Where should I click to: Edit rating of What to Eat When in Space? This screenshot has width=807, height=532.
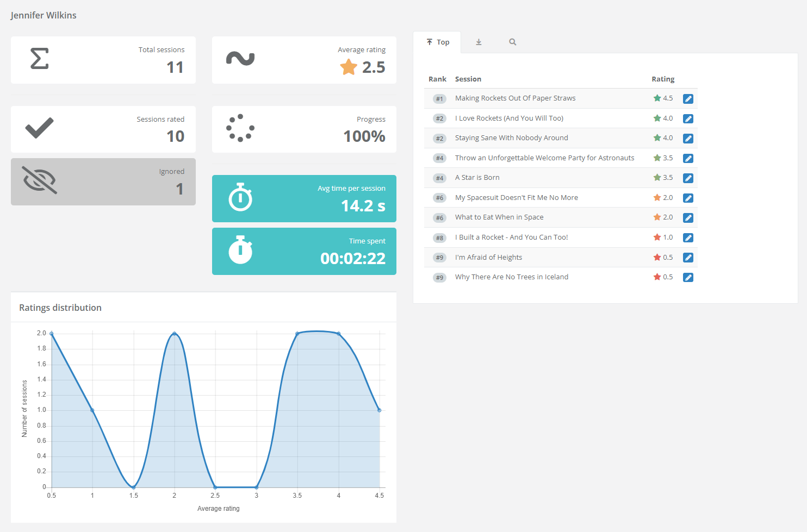pos(688,218)
